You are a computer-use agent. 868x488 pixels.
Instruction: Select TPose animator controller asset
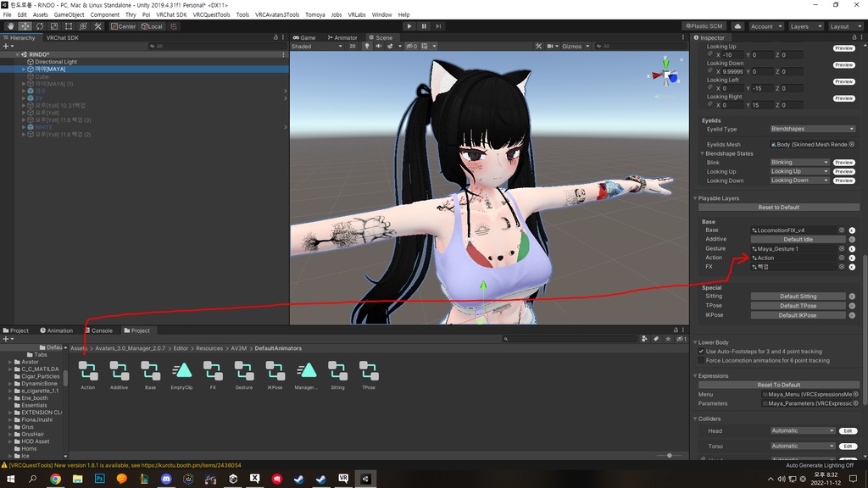(369, 374)
